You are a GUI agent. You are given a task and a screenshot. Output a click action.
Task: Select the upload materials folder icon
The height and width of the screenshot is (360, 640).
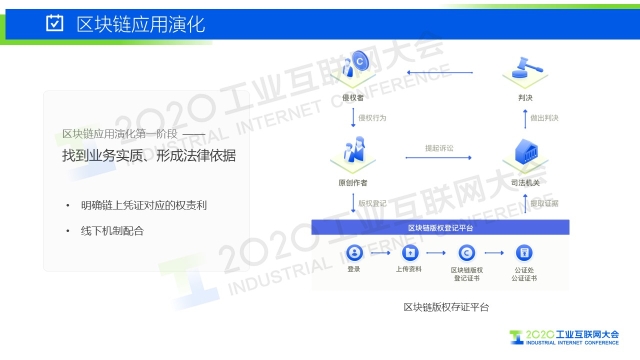(x=410, y=253)
